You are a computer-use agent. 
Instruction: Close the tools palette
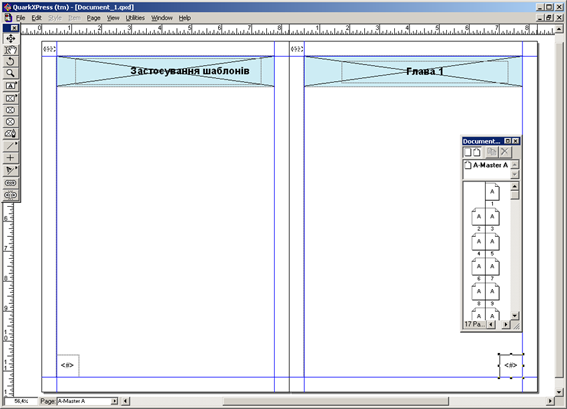[x=14, y=28]
